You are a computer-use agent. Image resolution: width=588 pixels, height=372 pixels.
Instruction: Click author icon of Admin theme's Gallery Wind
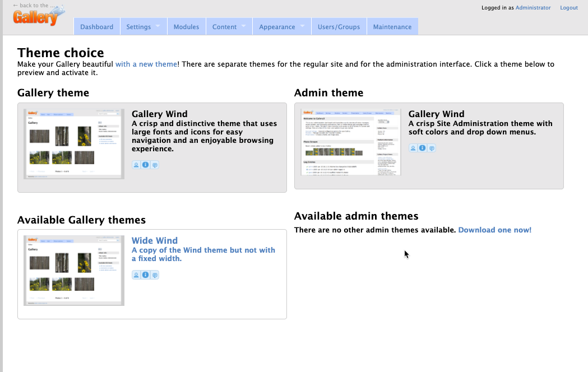pyautogui.click(x=413, y=148)
